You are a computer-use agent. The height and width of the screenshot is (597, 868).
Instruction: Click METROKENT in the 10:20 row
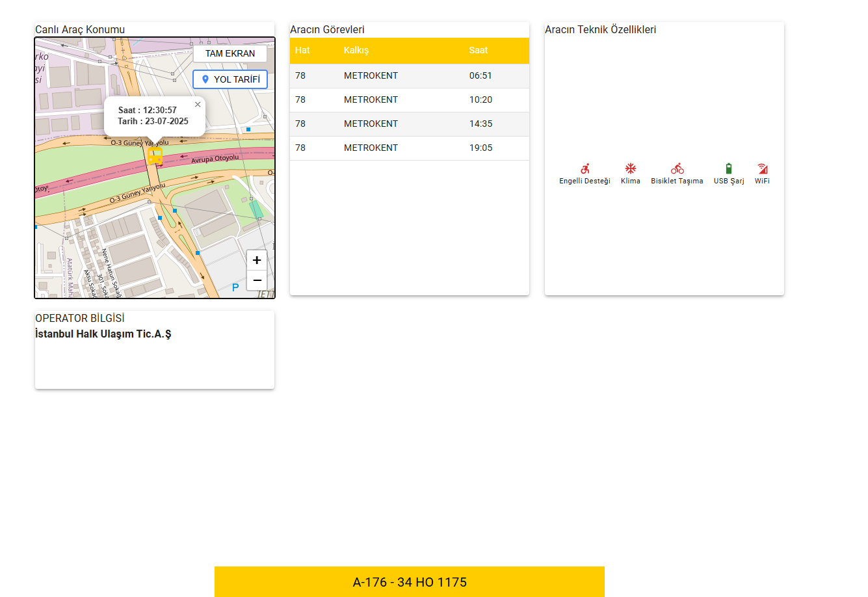click(x=371, y=99)
